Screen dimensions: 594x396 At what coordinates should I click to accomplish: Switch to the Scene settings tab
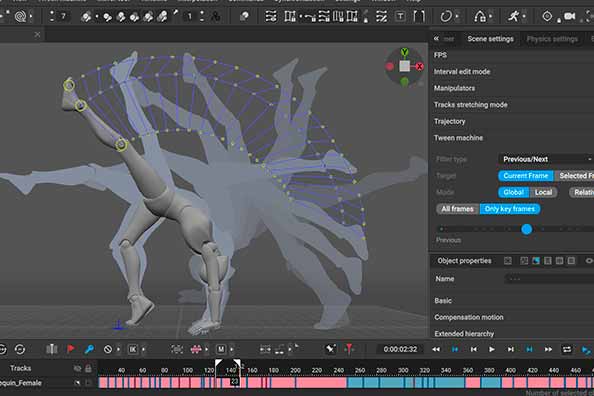490,39
